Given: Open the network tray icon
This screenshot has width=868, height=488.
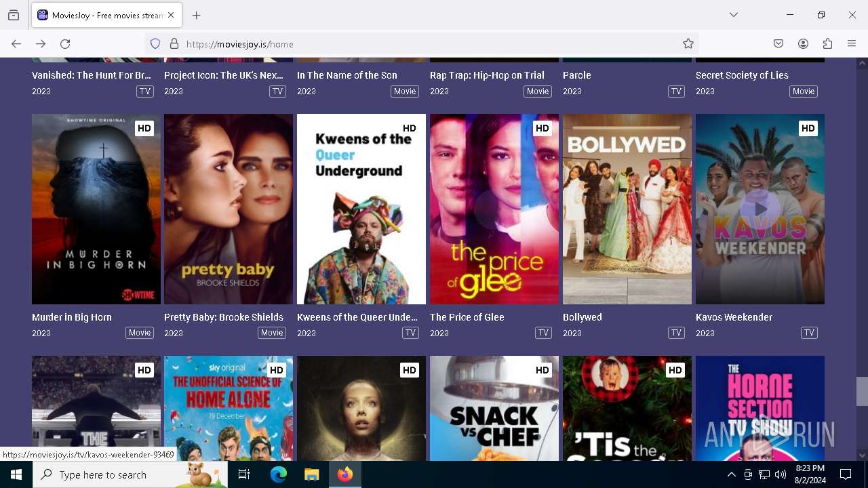Looking at the screenshot, I should [764, 474].
